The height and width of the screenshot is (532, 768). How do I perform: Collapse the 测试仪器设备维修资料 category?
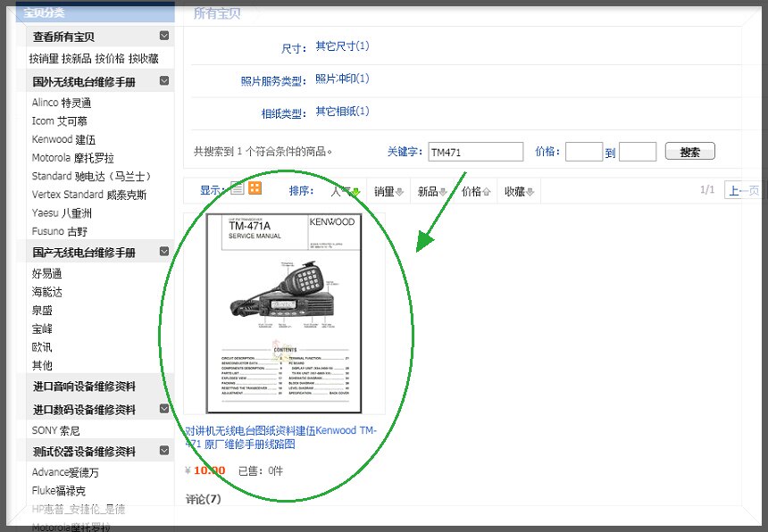pos(164,450)
